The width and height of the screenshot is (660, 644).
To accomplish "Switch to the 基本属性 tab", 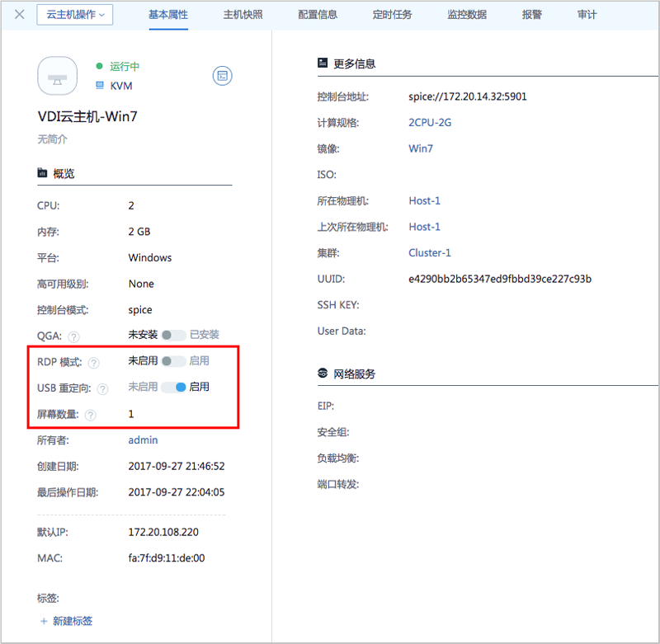I will [168, 15].
